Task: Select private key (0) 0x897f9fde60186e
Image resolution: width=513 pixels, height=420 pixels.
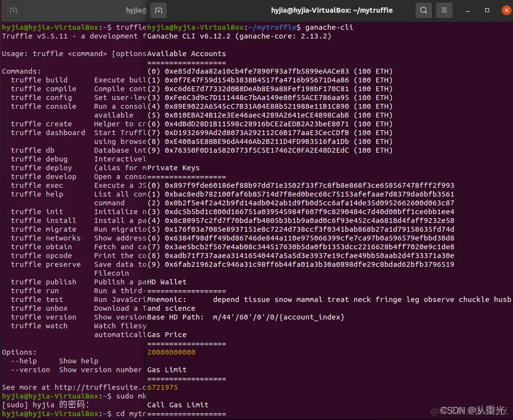Action: (310, 185)
